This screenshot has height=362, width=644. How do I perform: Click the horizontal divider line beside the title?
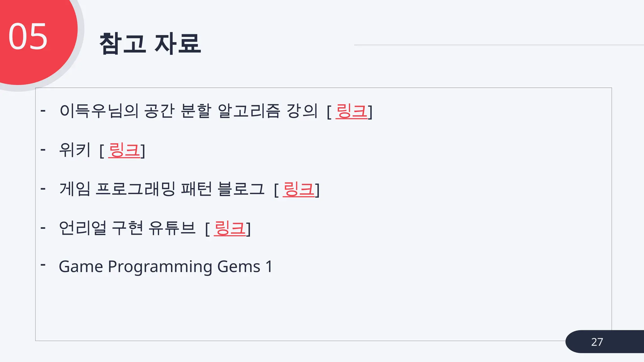point(497,45)
